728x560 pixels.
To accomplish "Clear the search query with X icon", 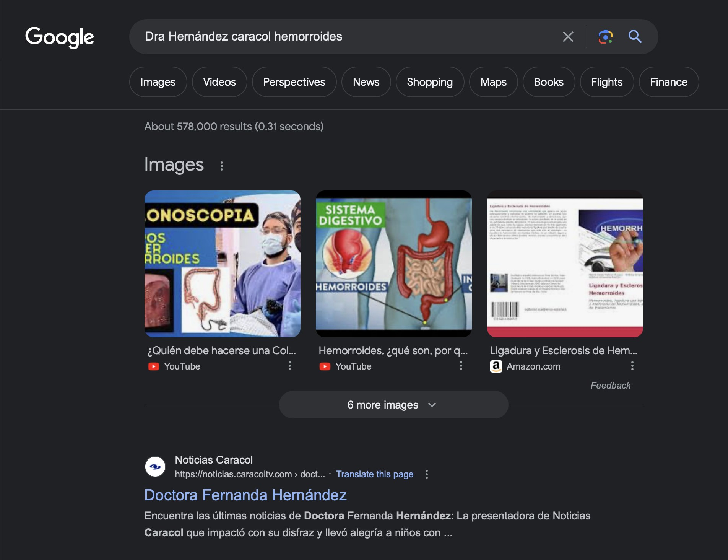I will coord(568,37).
